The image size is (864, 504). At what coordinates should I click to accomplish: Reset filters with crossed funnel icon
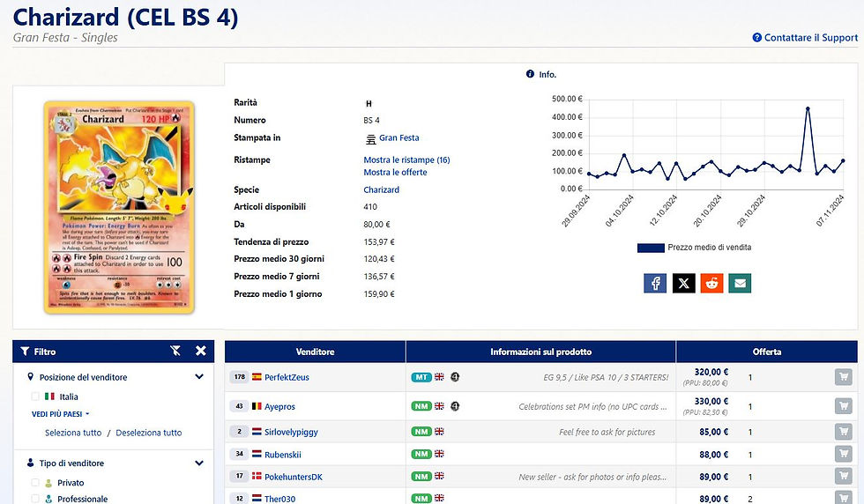175,351
